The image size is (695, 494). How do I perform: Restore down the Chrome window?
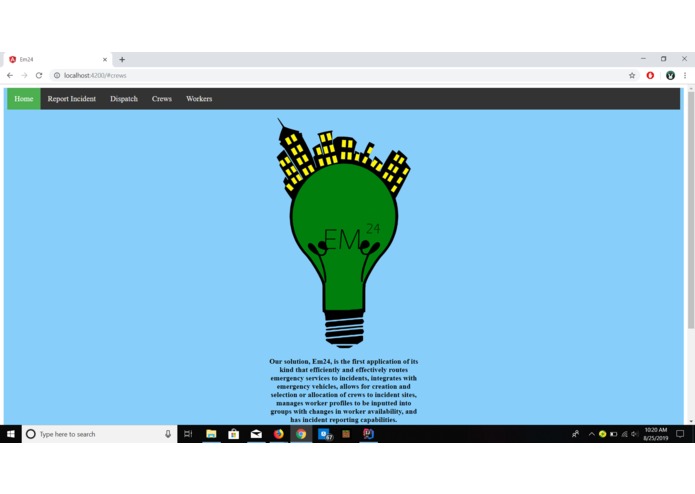[x=664, y=58]
